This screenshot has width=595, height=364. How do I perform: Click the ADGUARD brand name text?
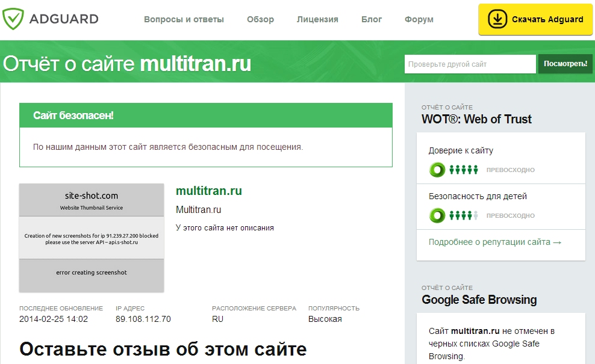[64, 19]
